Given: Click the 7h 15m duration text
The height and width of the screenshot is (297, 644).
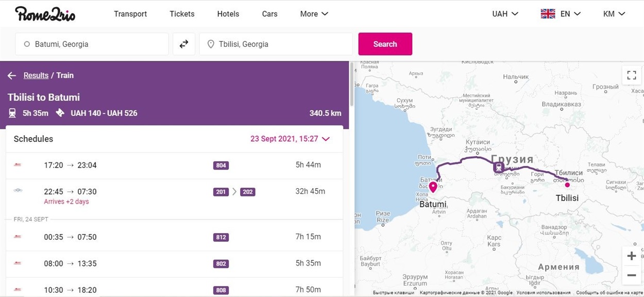Looking at the screenshot, I should [308, 237].
